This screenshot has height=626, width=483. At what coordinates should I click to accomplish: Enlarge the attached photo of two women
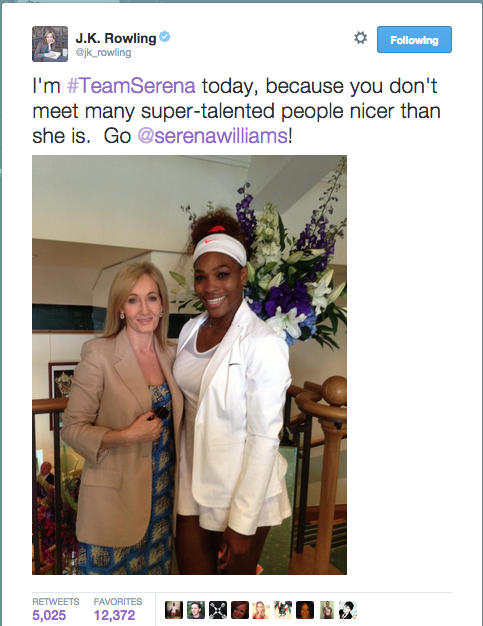tap(189, 365)
